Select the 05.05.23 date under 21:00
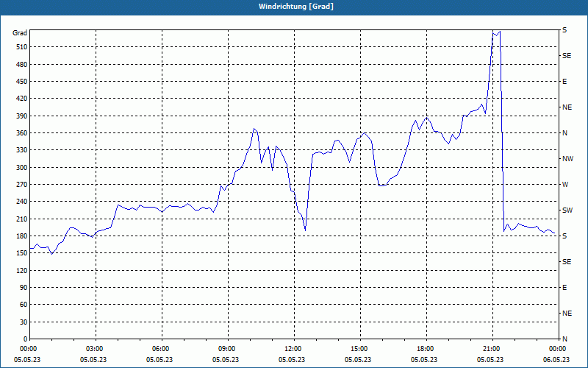The width and height of the screenshot is (588, 368). (490, 360)
